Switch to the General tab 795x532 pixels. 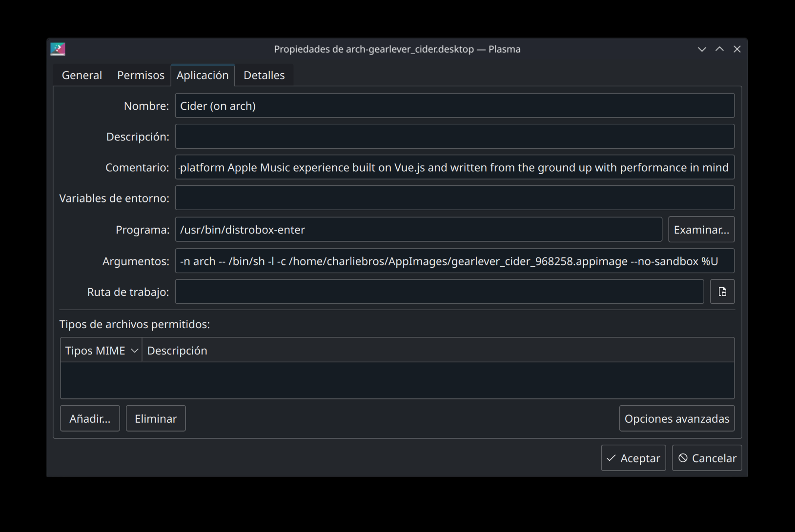click(x=82, y=75)
